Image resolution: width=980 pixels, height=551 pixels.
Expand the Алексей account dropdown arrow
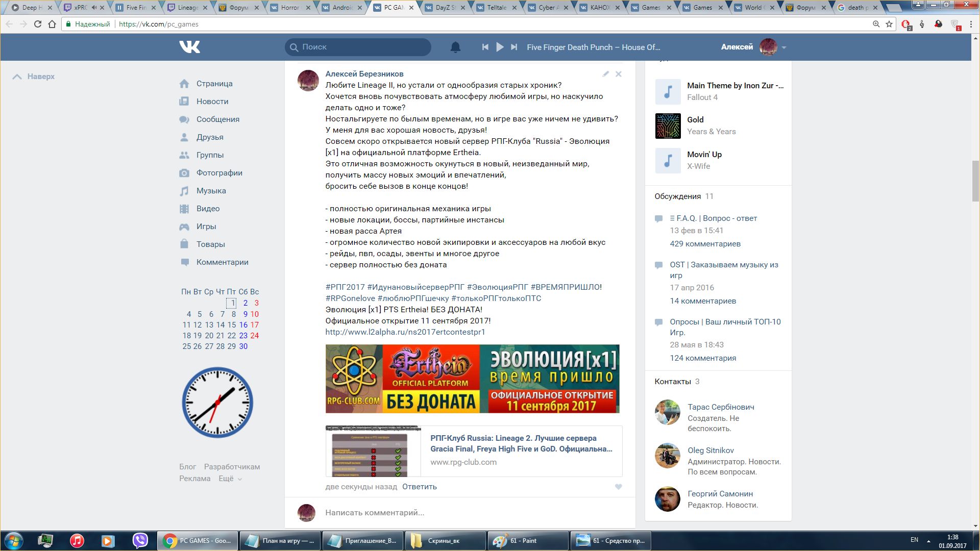[784, 47]
